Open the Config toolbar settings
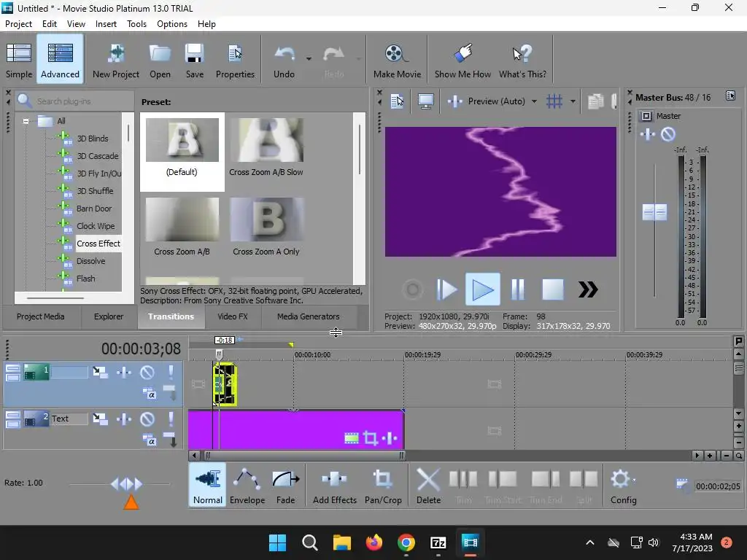 (x=623, y=485)
